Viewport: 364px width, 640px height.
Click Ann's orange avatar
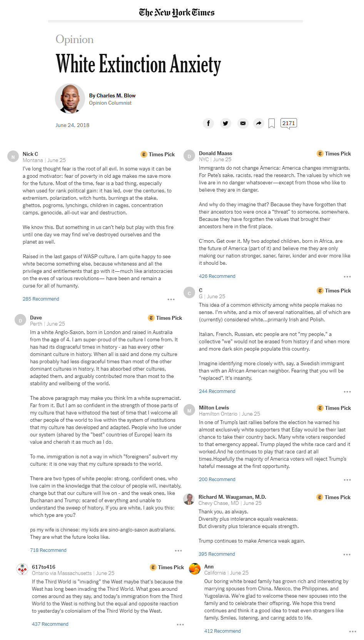pyautogui.click(x=195, y=569)
